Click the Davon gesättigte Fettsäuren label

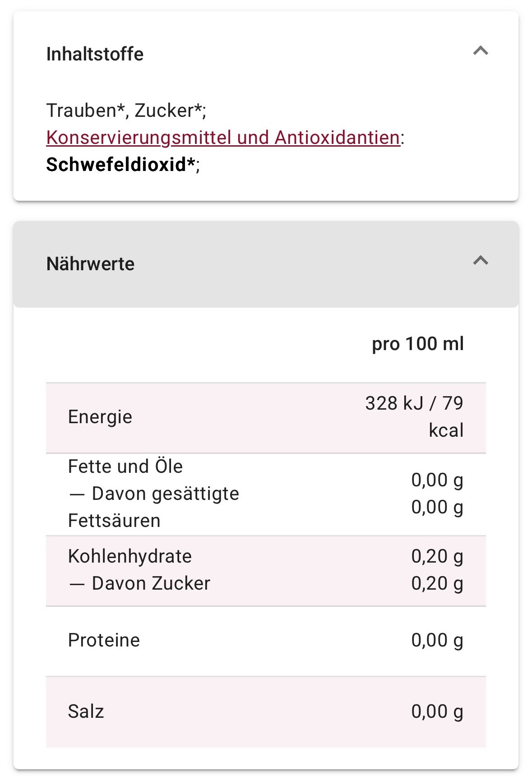153,507
